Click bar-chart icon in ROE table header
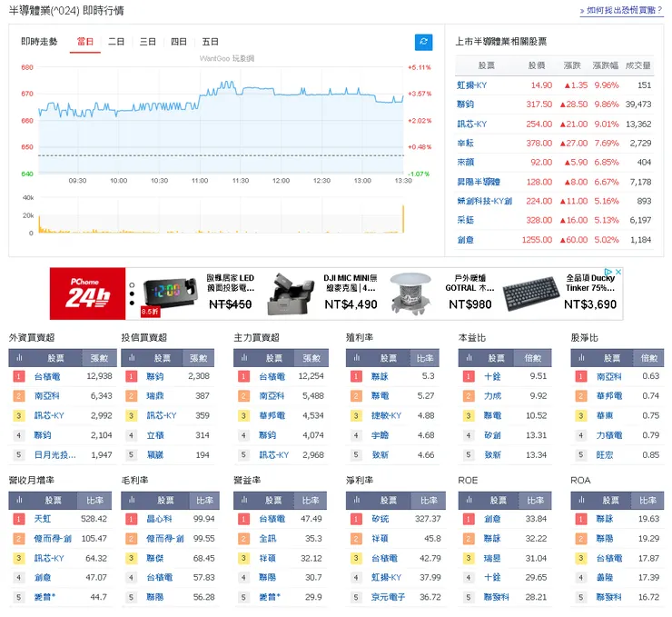Viewport: 672px width, 617px height. click(x=469, y=500)
